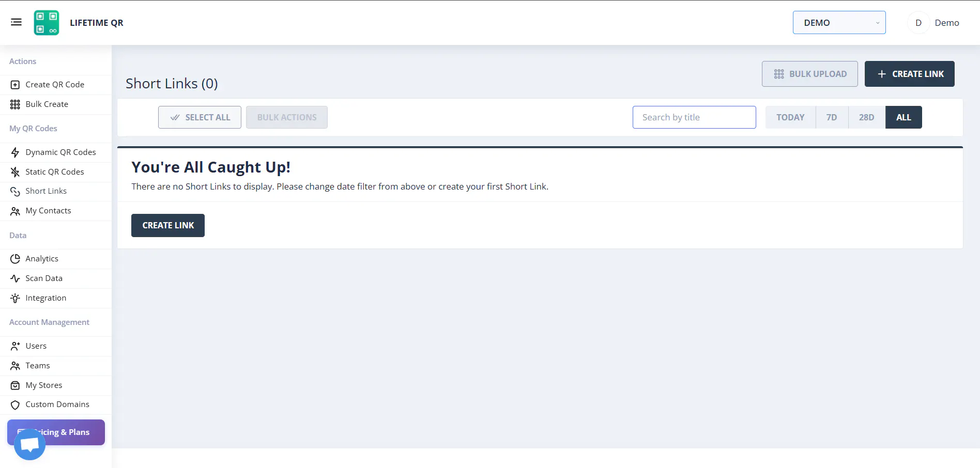Viewport: 980px width, 468px height.
Task: Click the Users add-person icon
Action: click(15, 346)
